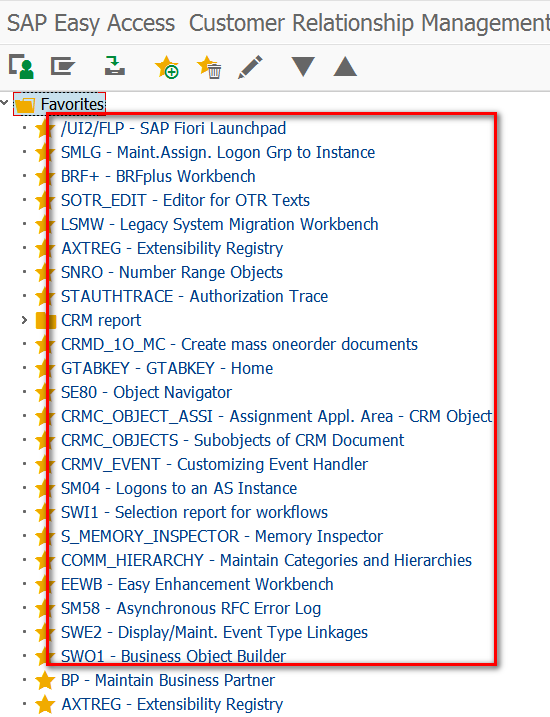This screenshot has width=550, height=717.
Task: Select AXTREG entry below LSMW
Action: click(172, 248)
